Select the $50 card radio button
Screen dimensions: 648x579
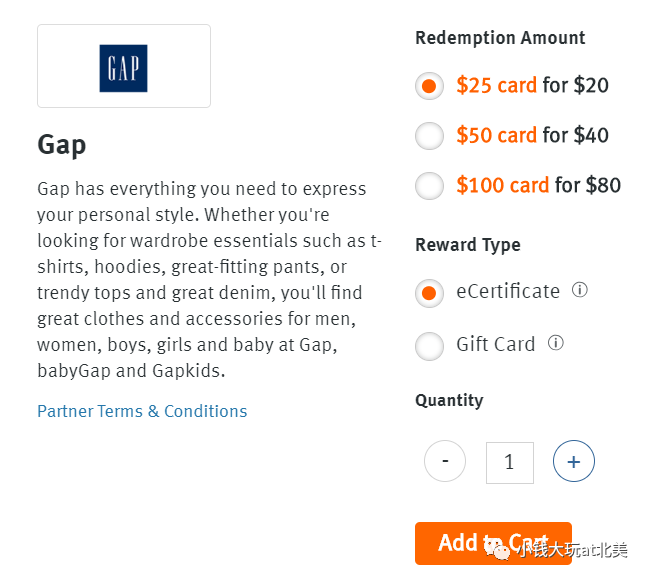[x=429, y=136]
